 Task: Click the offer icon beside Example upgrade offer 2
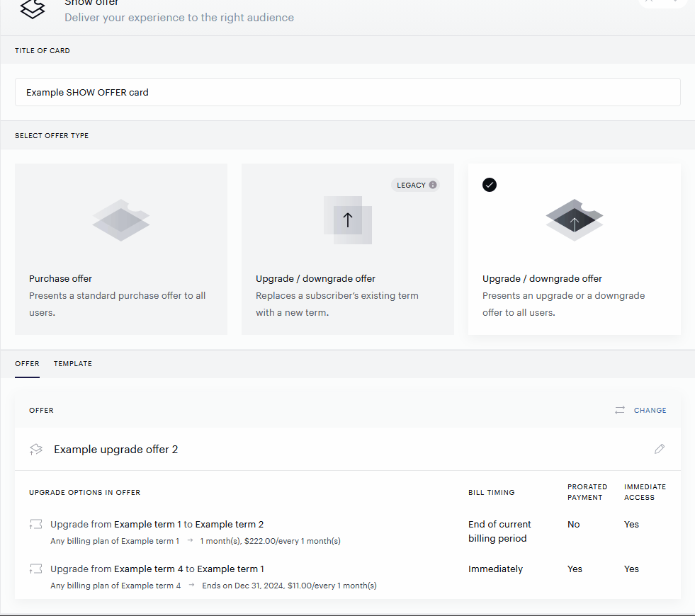[36, 450]
